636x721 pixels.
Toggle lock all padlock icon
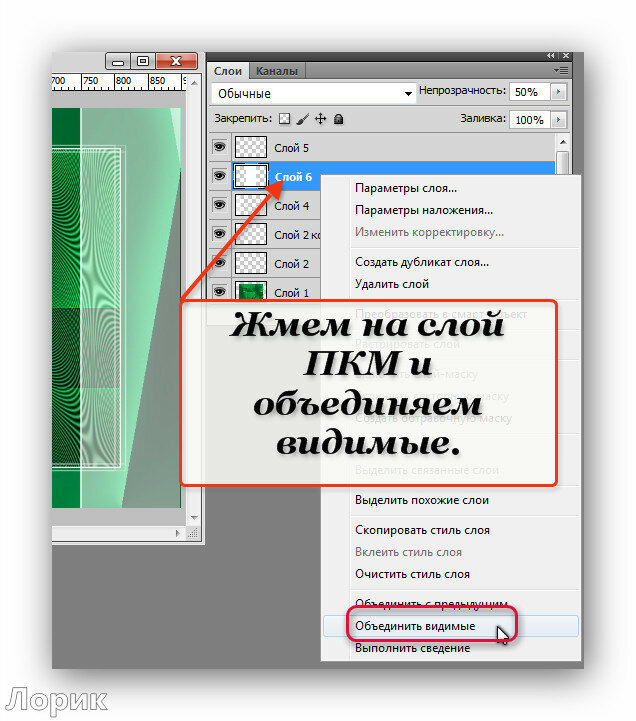pos(338,120)
